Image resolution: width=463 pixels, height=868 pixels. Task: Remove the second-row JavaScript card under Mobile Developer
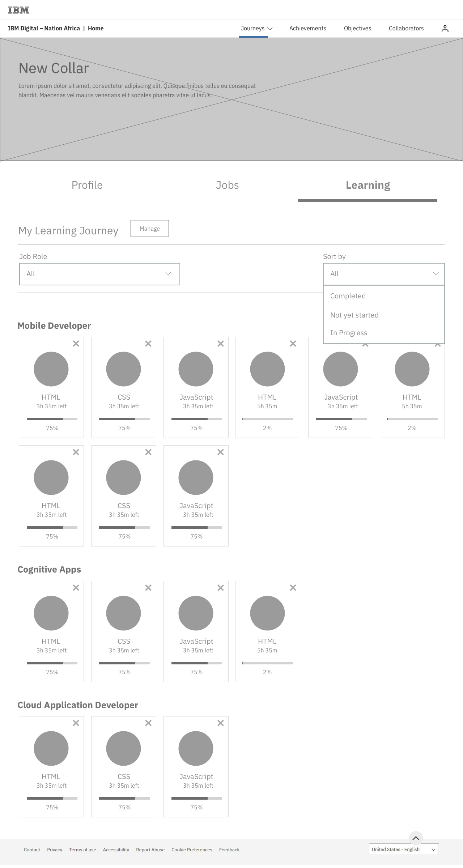(221, 452)
